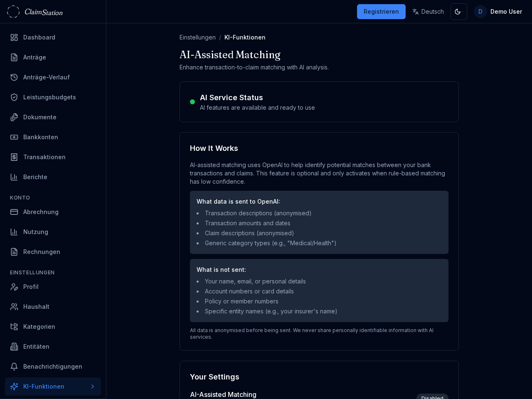This screenshot has width=532, height=399.
Task: Open the Deutsch language selector
Action: pyautogui.click(x=428, y=12)
